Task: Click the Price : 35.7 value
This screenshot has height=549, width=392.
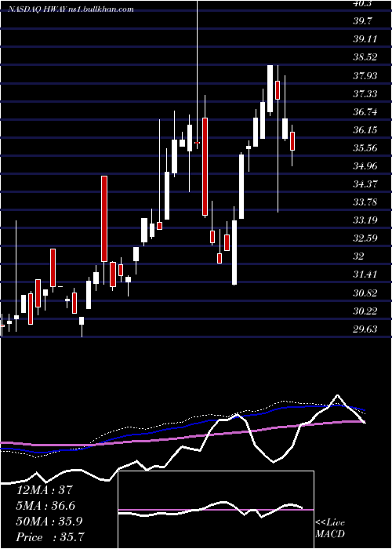Action: pos(50,537)
